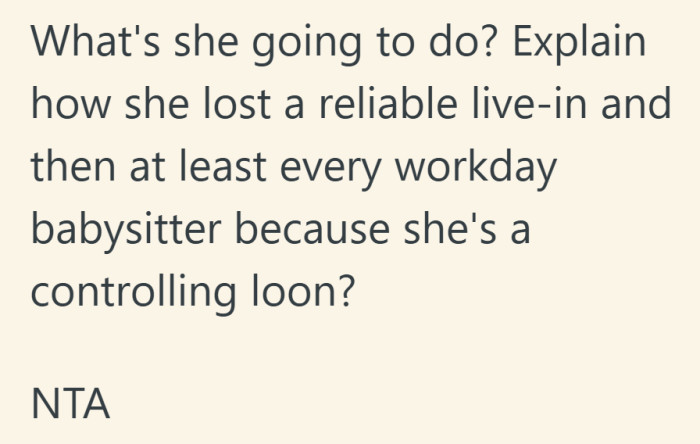Click the word "how" starting the second line
This screenshot has height=444, width=700.
[x=71, y=104]
